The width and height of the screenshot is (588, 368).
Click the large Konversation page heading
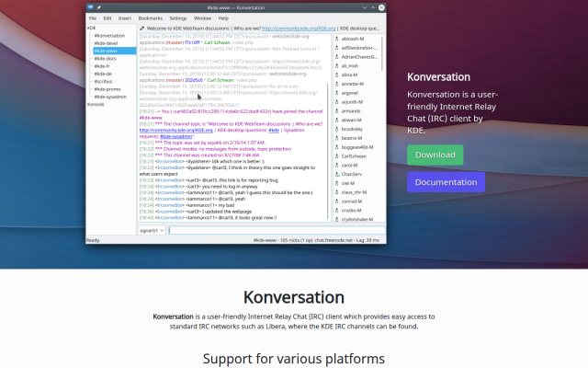pyautogui.click(x=294, y=297)
